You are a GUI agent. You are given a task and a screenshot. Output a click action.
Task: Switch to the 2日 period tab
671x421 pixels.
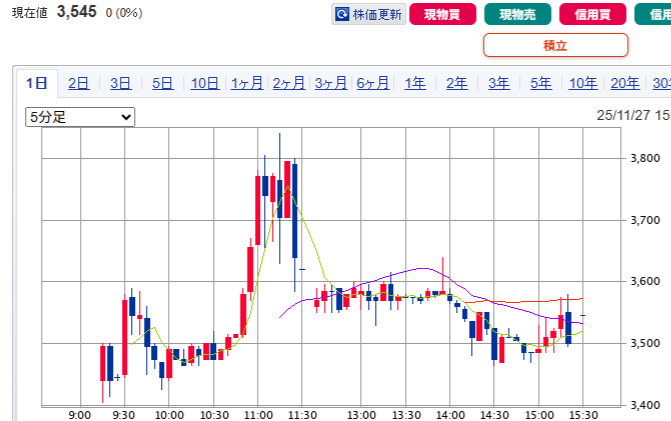tap(78, 83)
